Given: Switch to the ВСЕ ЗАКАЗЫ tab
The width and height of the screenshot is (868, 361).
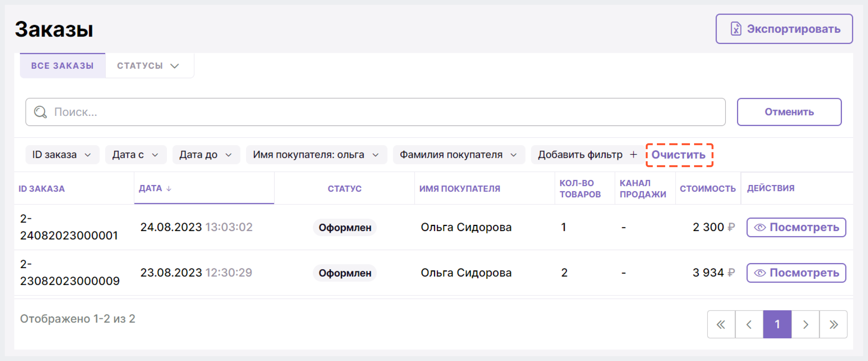Looking at the screenshot, I should point(62,66).
